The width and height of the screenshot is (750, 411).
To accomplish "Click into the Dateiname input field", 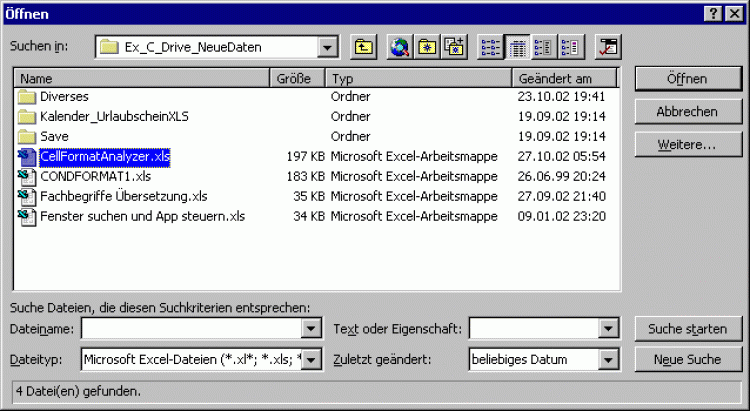I will (190, 329).
